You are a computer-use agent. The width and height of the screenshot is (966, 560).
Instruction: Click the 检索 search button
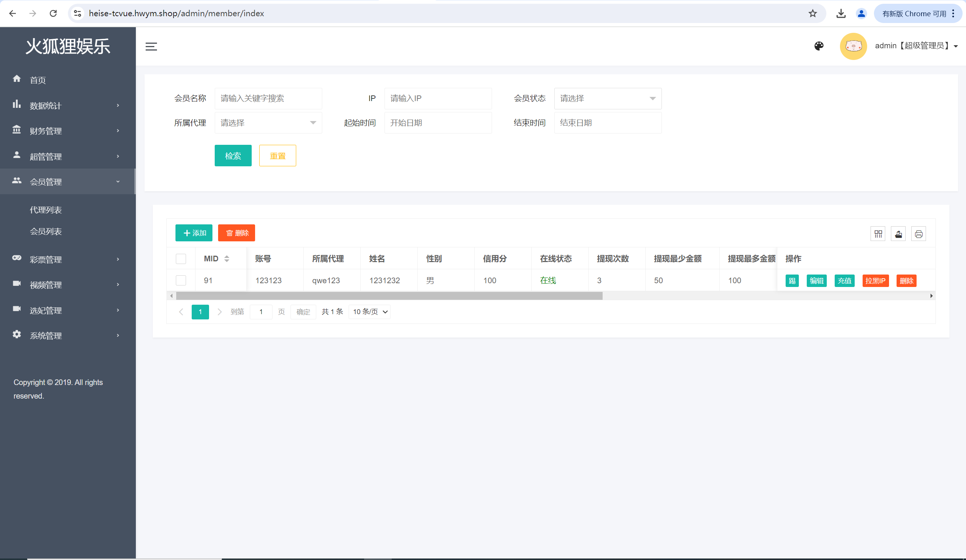(233, 156)
